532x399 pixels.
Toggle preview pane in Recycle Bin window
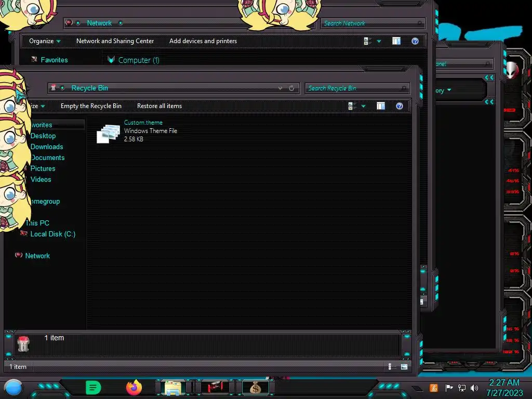tap(381, 106)
